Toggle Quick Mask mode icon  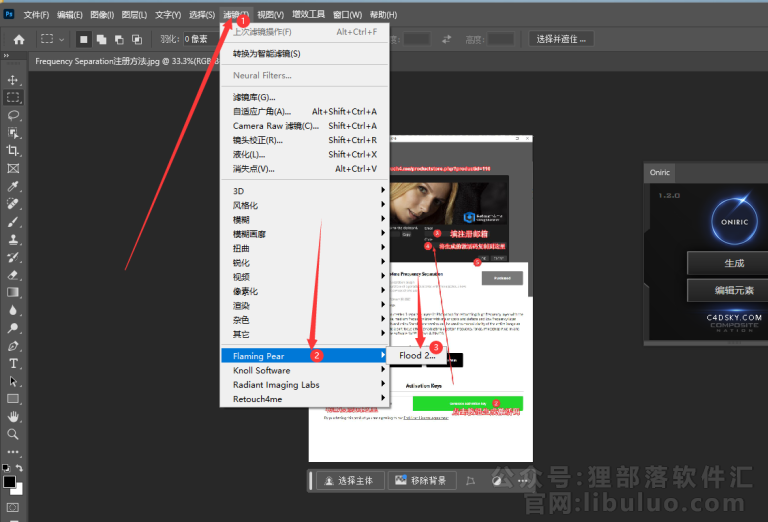click(13, 507)
